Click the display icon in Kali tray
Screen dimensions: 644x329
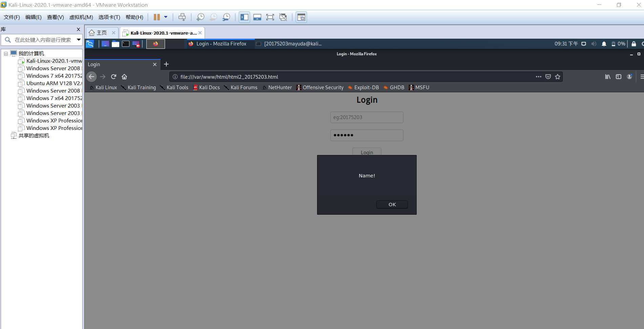(584, 44)
